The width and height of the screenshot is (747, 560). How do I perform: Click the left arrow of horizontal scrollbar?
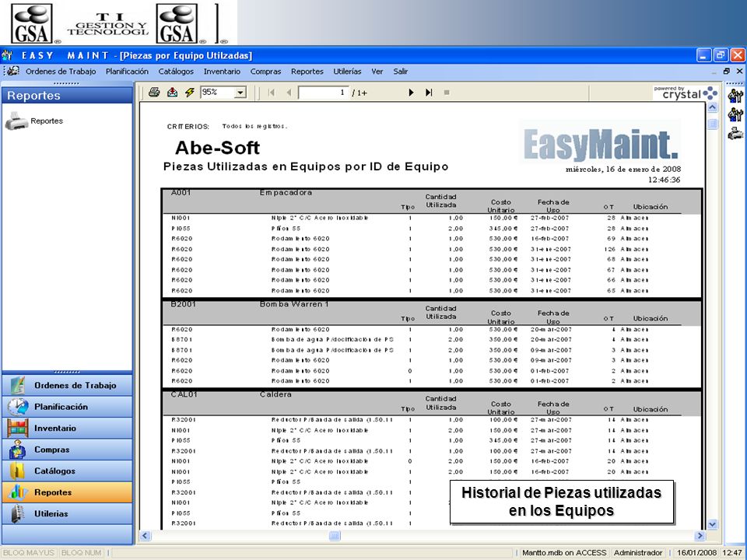pos(146,536)
